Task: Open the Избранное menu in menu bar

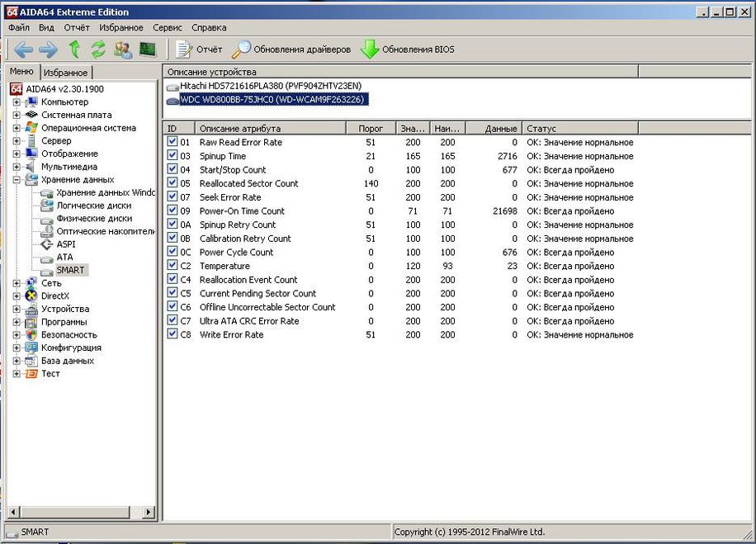Action: [x=121, y=27]
